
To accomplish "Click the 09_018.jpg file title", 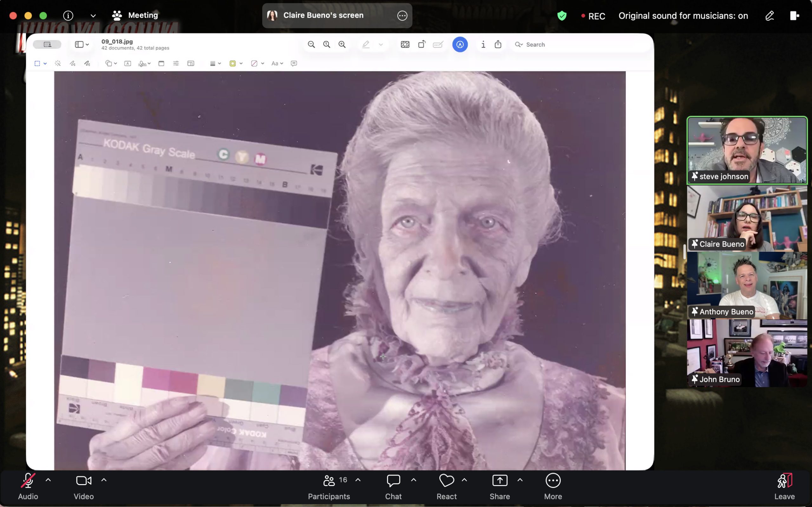I will (x=117, y=42).
